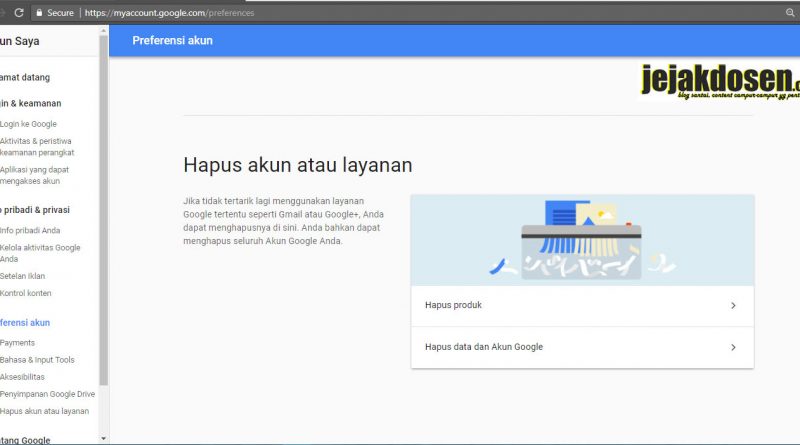Image resolution: width=800 pixels, height=445 pixels.
Task: Select Login & keamanan section heading
Action: click(x=31, y=103)
